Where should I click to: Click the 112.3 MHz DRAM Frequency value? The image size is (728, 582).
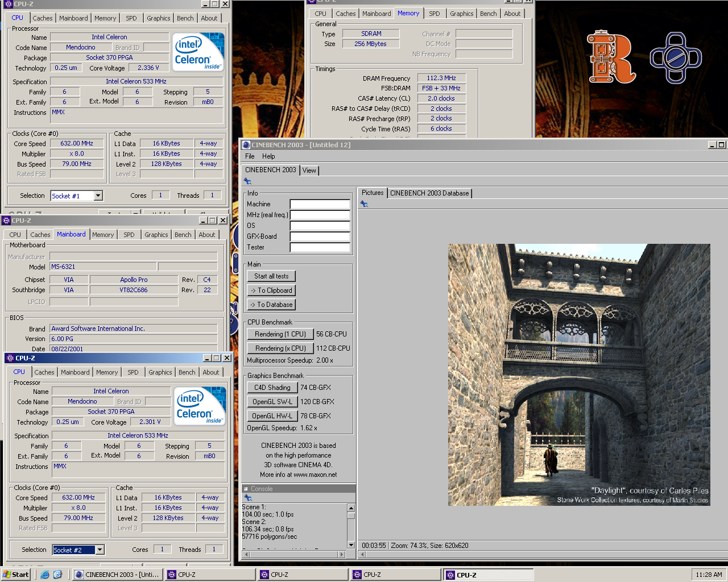442,78
